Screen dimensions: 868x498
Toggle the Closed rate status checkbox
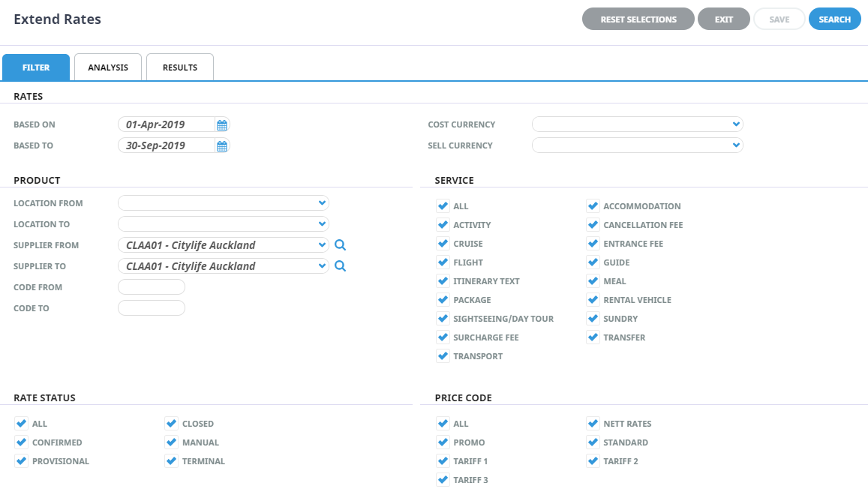click(172, 424)
